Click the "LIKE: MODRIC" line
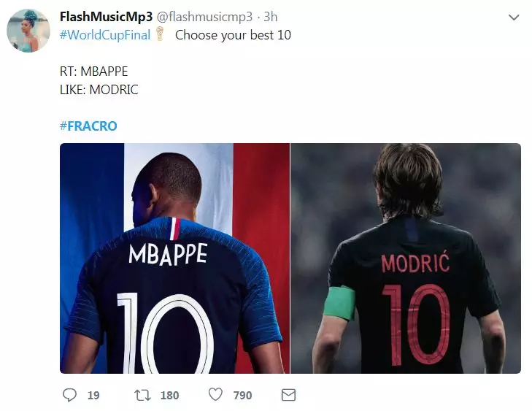This screenshot has width=532, height=411. 99,90
